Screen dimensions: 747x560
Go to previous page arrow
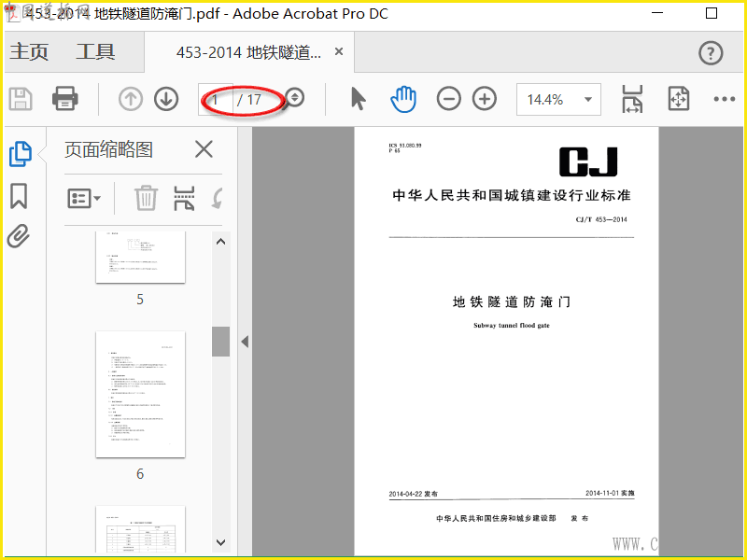131,99
